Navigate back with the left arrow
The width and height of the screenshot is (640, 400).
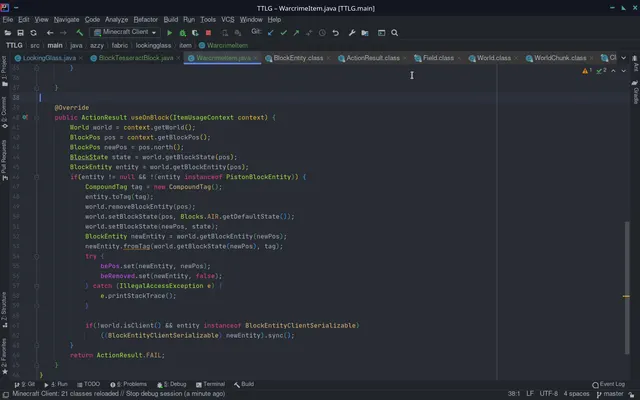(x=50, y=33)
